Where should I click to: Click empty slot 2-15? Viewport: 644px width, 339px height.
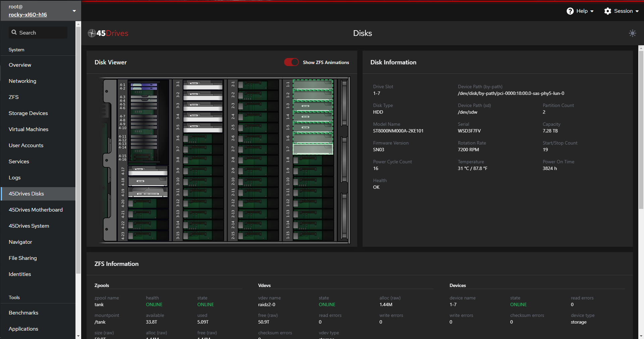pyautogui.click(x=258, y=235)
